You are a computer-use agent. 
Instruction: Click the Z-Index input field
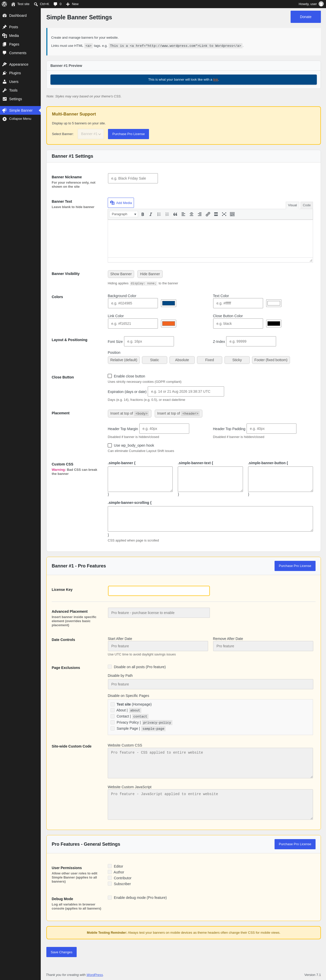tap(251, 341)
